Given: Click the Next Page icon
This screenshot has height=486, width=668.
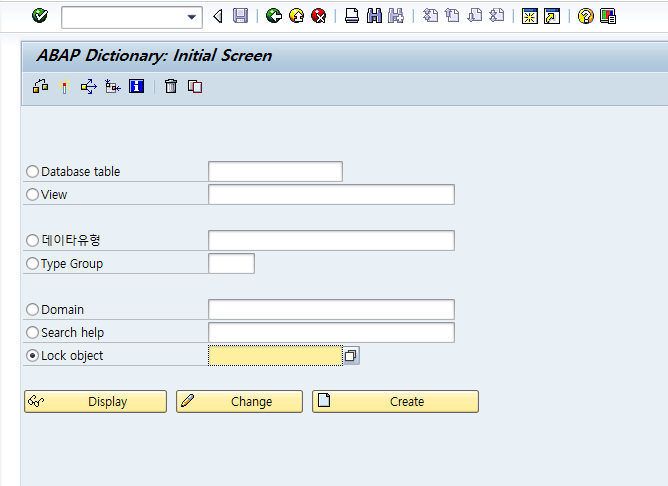Looking at the screenshot, I should 474,16.
